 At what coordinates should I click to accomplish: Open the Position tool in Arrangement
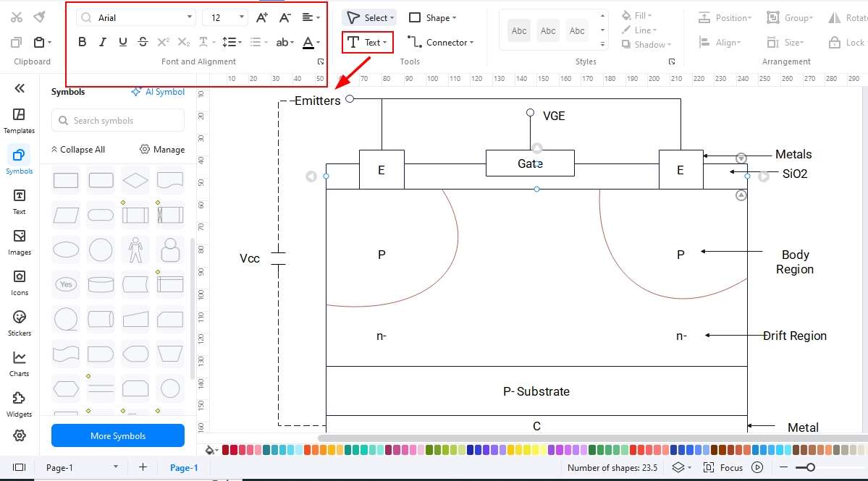725,17
